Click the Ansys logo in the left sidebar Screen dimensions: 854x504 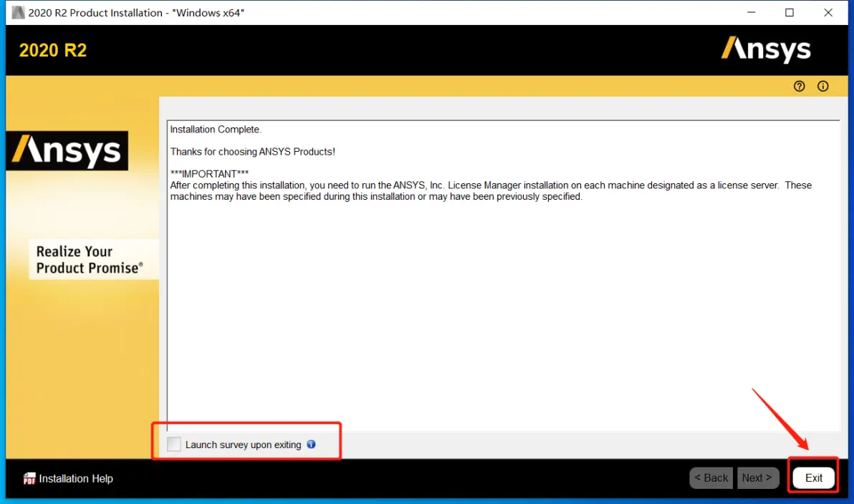point(67,151)
